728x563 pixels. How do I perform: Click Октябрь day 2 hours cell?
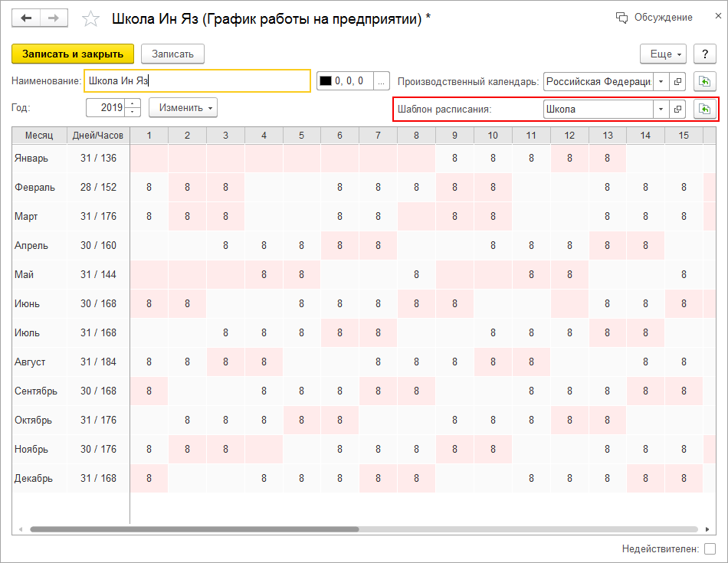[187, 420]
